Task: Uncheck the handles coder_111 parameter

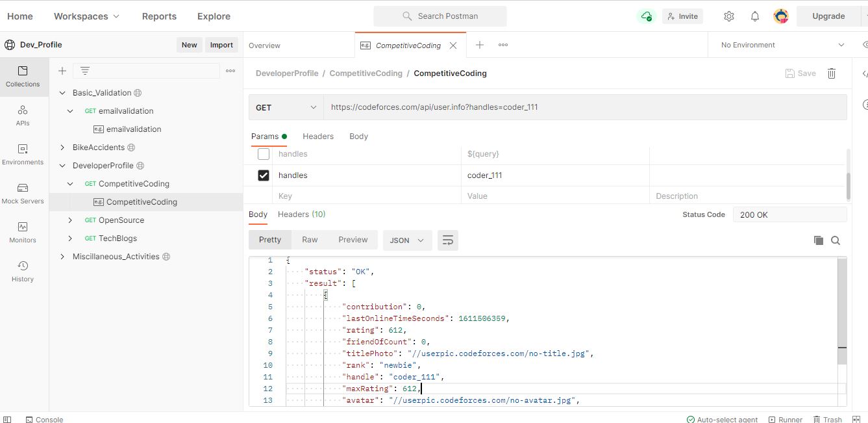Action: point(264,175)
